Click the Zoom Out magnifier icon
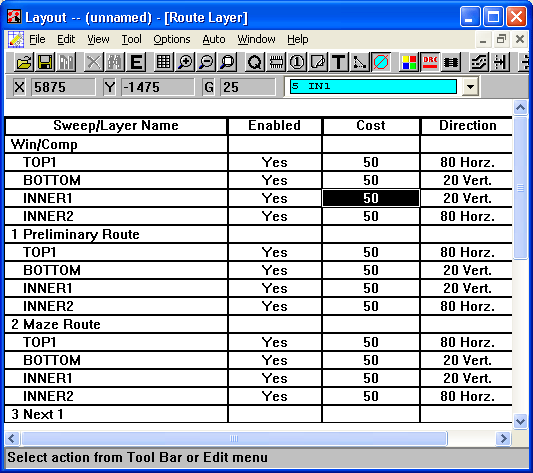533x473 pixels. coord(206,63)
